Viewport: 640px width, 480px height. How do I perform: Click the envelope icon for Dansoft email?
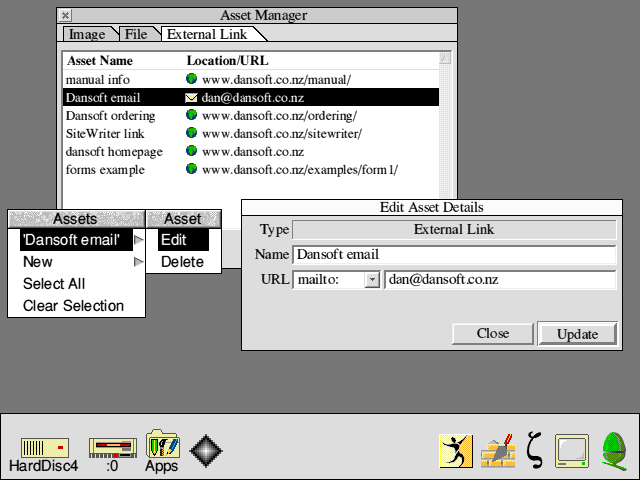(x=191, y=98)
